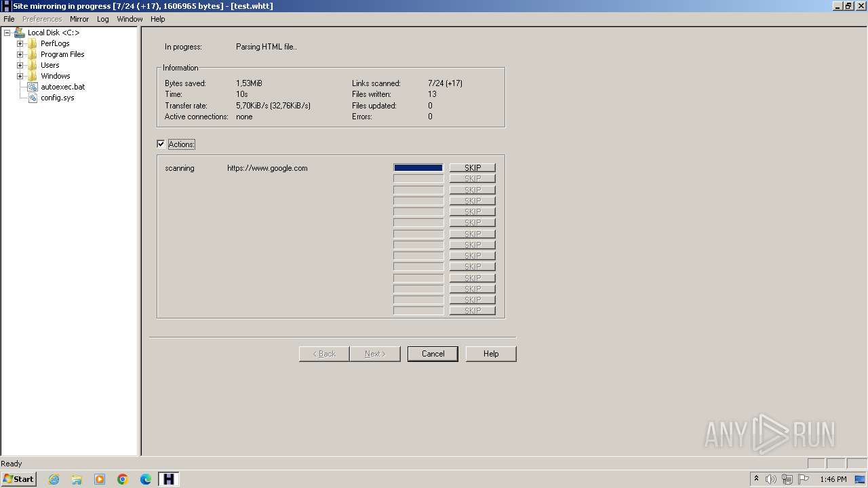The width and height of the screenshot is (868, 488).
Task: Click the Show desktop strip
Action: pyautogui.click(x=861, y=479)
